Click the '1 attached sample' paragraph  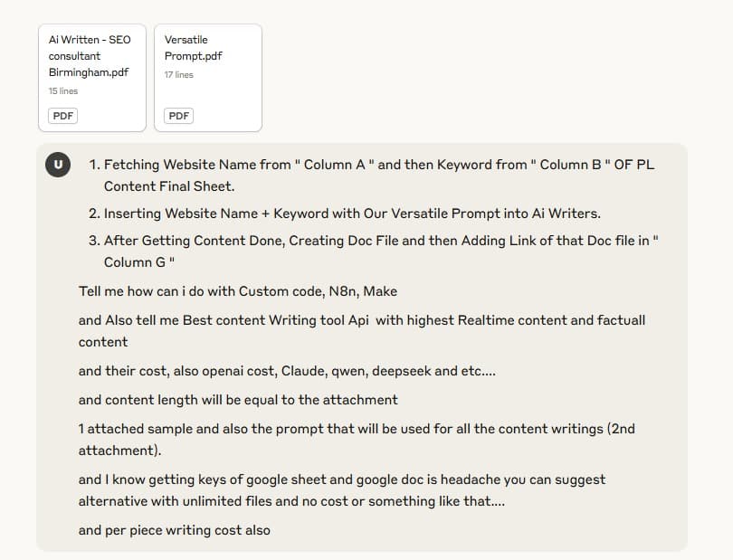[x=357, y=440]
